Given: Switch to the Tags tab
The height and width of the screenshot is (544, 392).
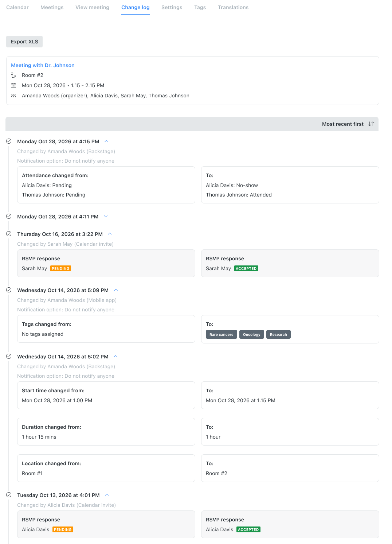Looking at the screenshot, I should pos(200,7).
